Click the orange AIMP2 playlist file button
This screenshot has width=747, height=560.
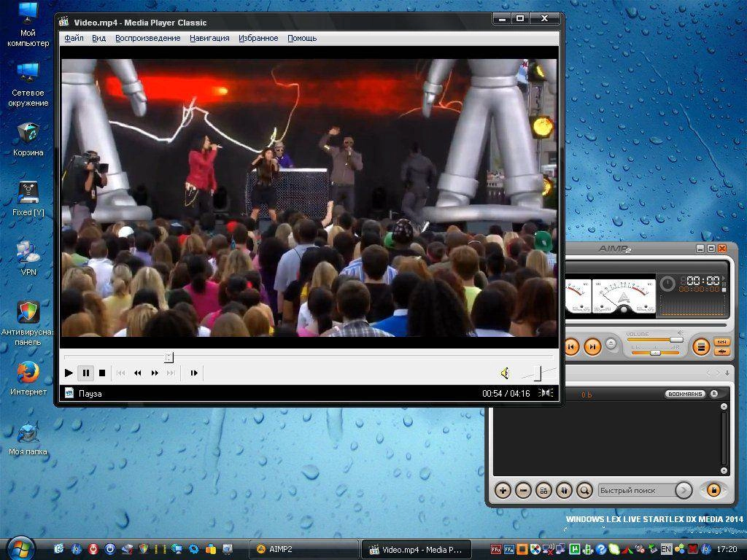point(713,490)
